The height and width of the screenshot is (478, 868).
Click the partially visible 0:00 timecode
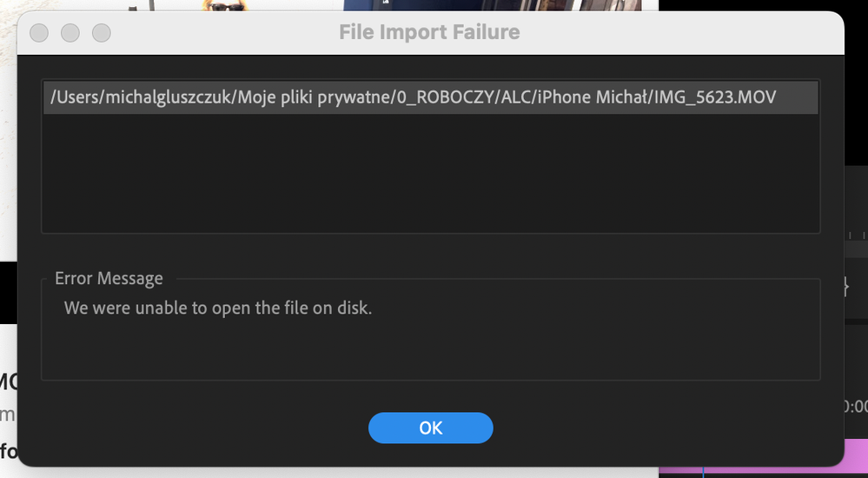(856, 407)
